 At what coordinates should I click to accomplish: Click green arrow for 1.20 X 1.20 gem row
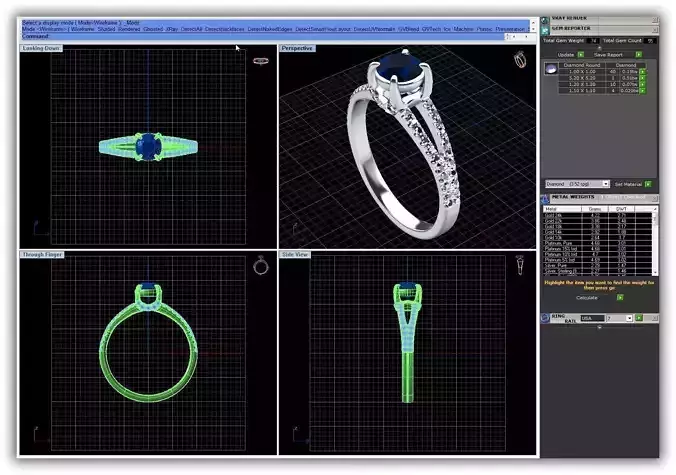pos(642,84)
